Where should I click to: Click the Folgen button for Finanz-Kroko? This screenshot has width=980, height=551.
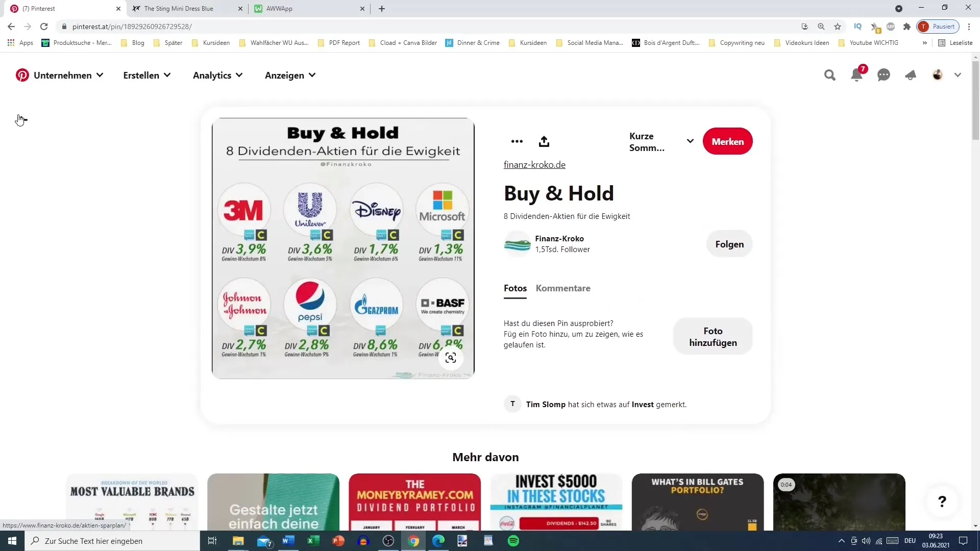729,243
